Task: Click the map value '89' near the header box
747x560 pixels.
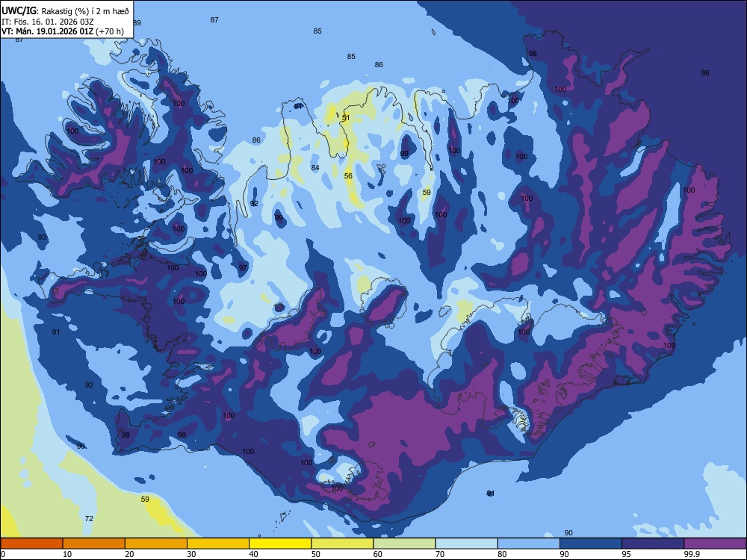Action: 137,23
